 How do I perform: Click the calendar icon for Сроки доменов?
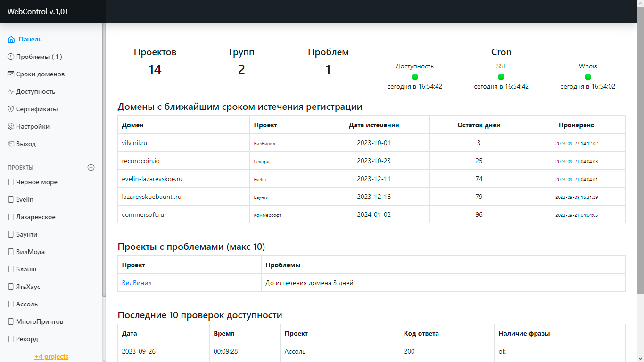(x=11, y=74)
